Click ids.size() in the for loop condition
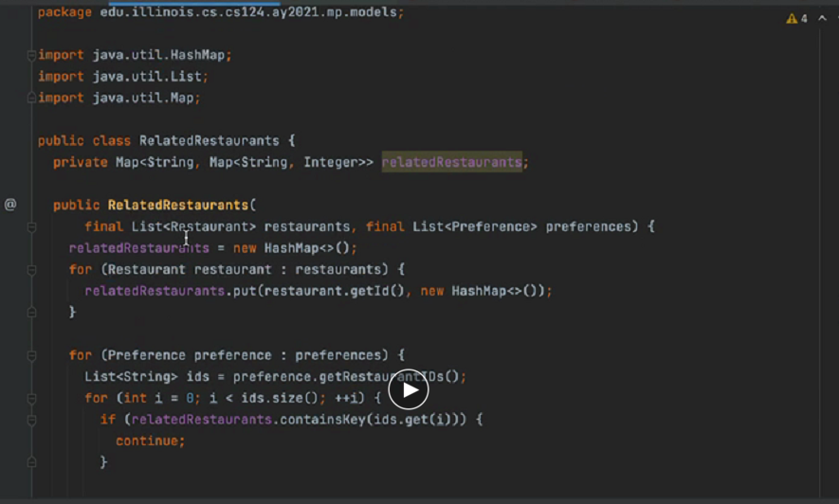Image resolution: width=839 pixels, height=504 pixels. (x=280, y=398)
